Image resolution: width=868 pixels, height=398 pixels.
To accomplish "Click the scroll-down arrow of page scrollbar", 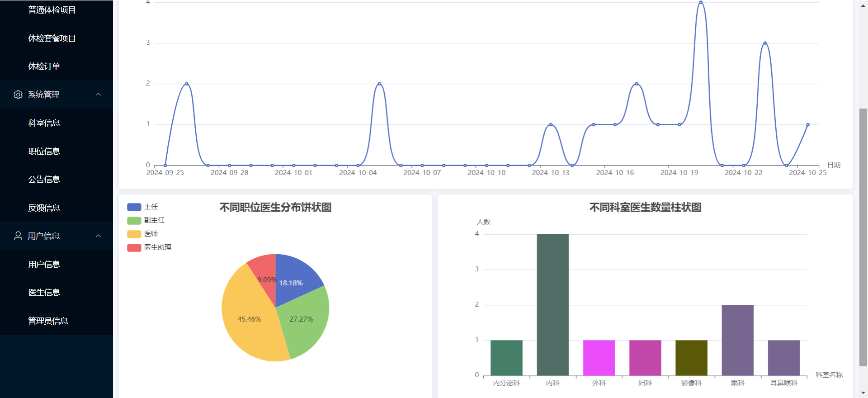I will [863, 393].
